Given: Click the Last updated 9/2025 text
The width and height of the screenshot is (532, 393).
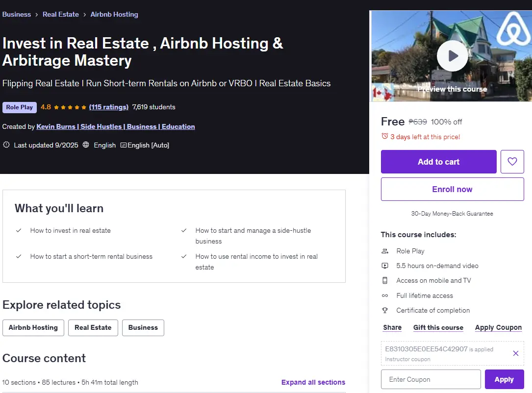Looking at the screenshot, I should [x=46, y=145].
